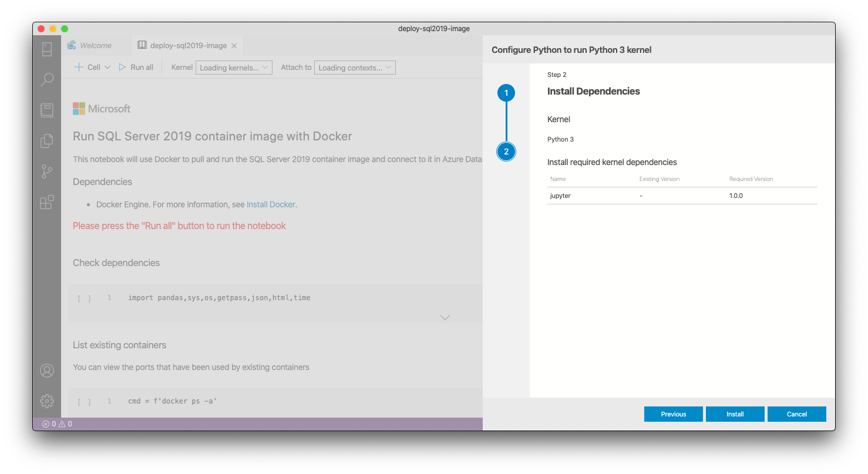Viewport: 868px width, 474px height.
Task: Click the Install button in the wizard
Action: pos(735,414)
